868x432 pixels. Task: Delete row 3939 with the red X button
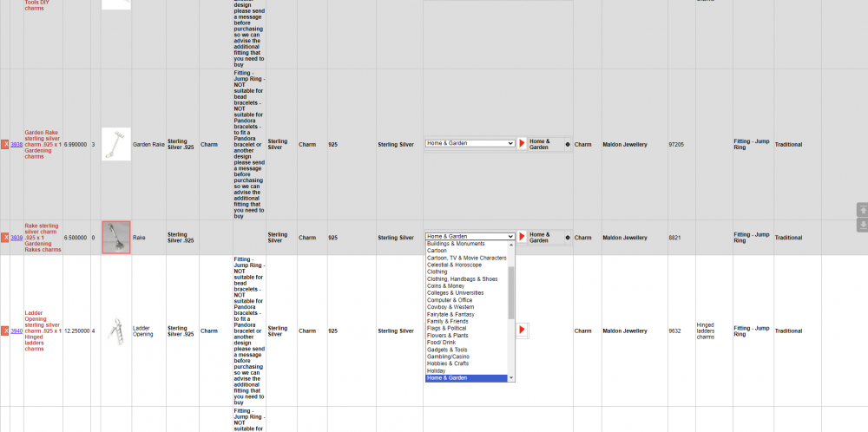pyautogui.click(x=5, y=238)
